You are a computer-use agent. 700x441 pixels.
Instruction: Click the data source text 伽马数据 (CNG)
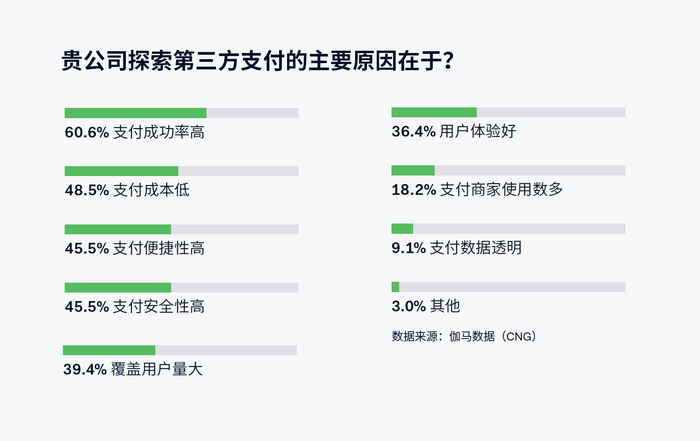point(493,336)
